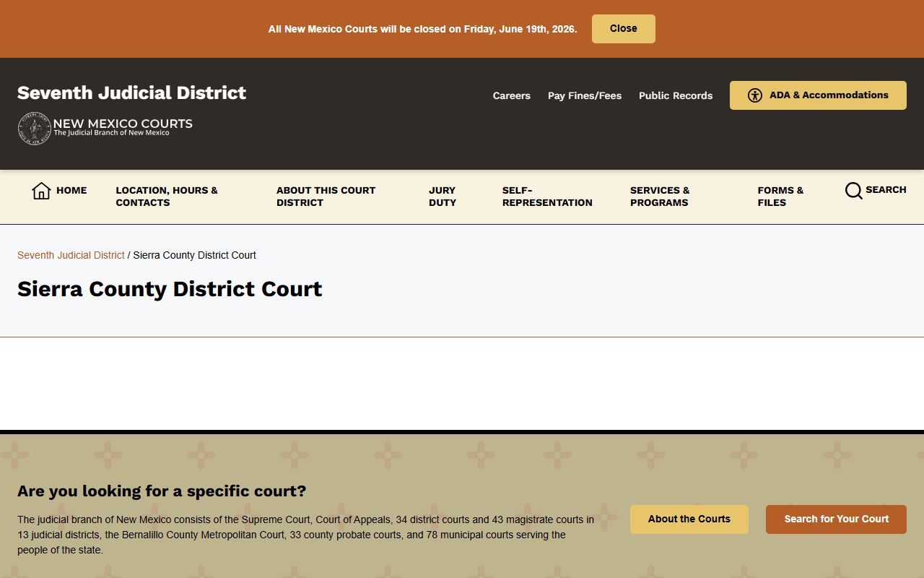Open the Careers link
Image resolution: width=924 pixels, height=578 pixels.
(511, 95)
